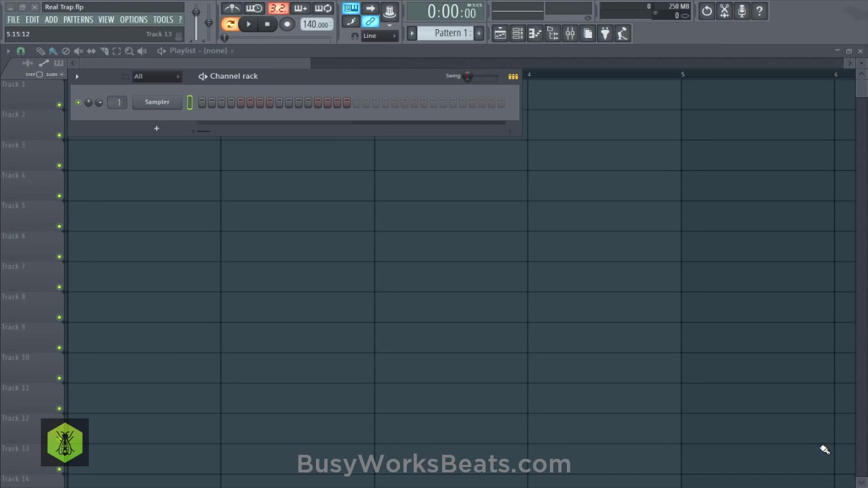
Task: Switch pattern/song mode button
Action: 231,24
